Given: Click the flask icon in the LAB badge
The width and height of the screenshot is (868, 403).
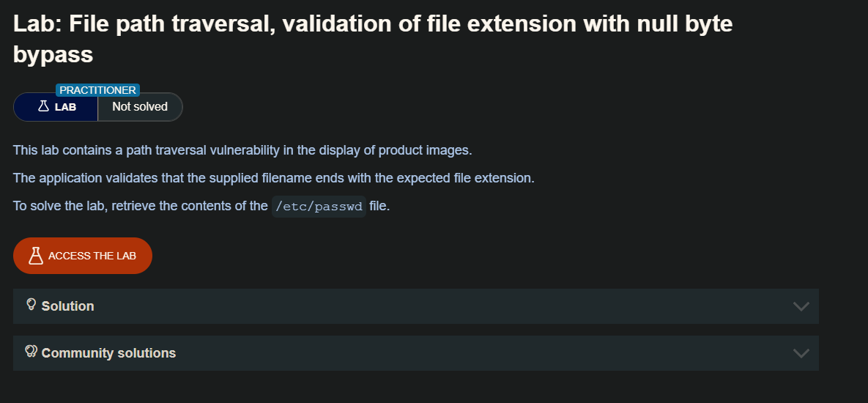Looking at the screenshot, I should [43, 107].
